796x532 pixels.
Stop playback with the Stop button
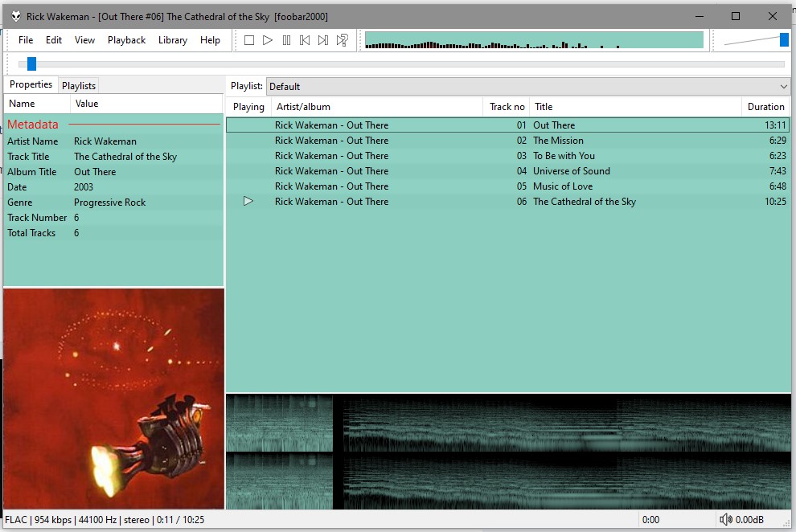pyautogui.click(x=248, y=40)
